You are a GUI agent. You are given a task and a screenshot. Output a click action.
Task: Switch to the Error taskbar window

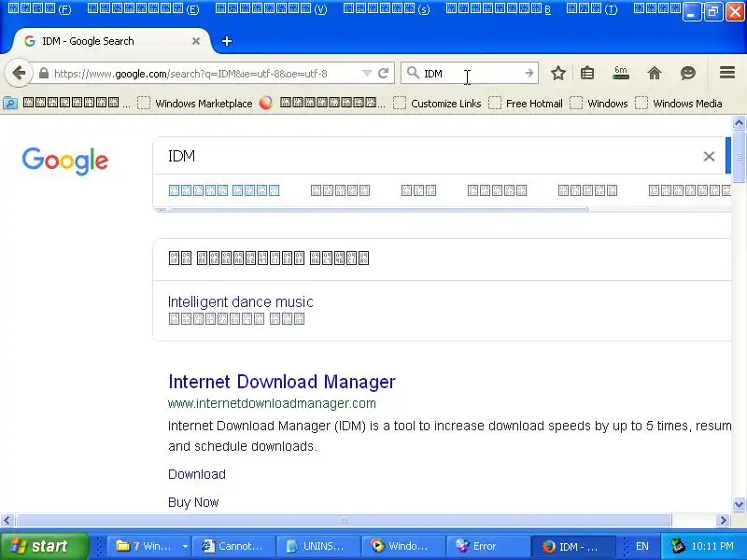pos(487,546)
